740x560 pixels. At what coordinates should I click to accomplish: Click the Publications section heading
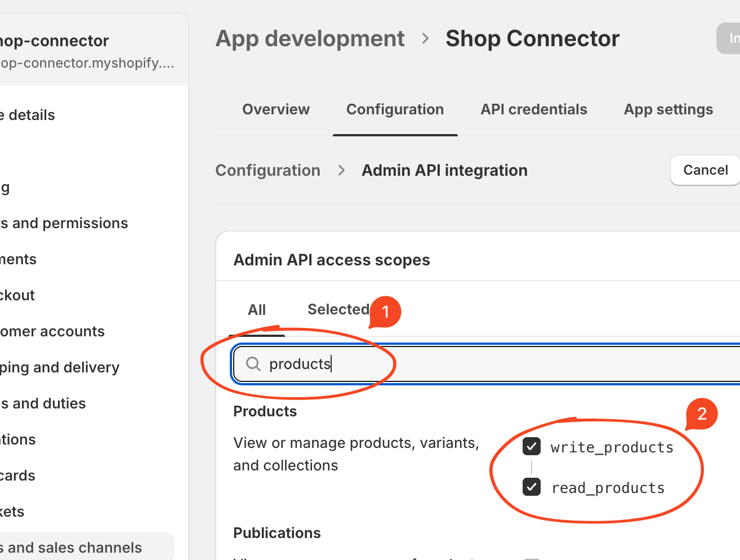click(277, 533)
